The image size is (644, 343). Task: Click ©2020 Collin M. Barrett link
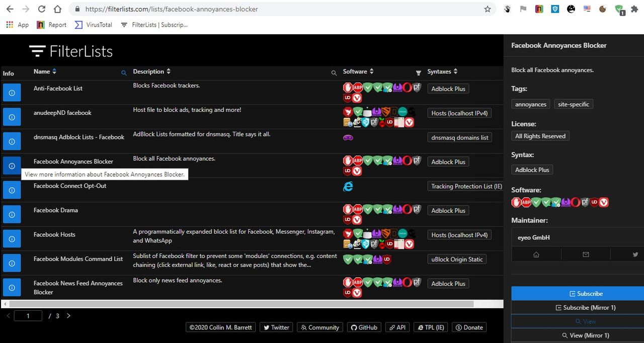pos(221,327)
